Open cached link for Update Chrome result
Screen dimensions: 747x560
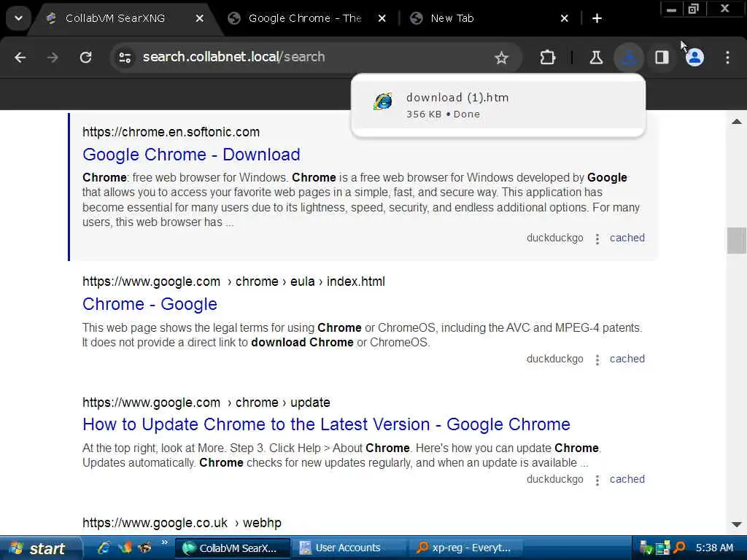[x=627, y=479]
